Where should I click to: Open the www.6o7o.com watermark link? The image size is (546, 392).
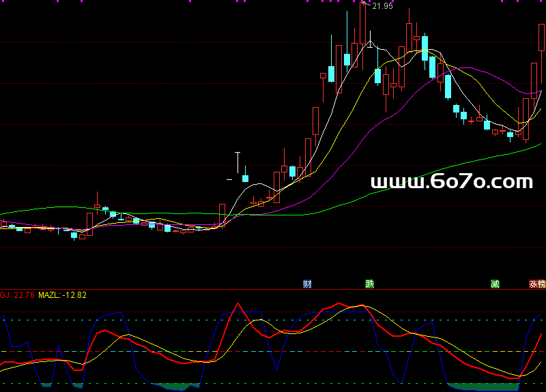(x=451, y=181)
